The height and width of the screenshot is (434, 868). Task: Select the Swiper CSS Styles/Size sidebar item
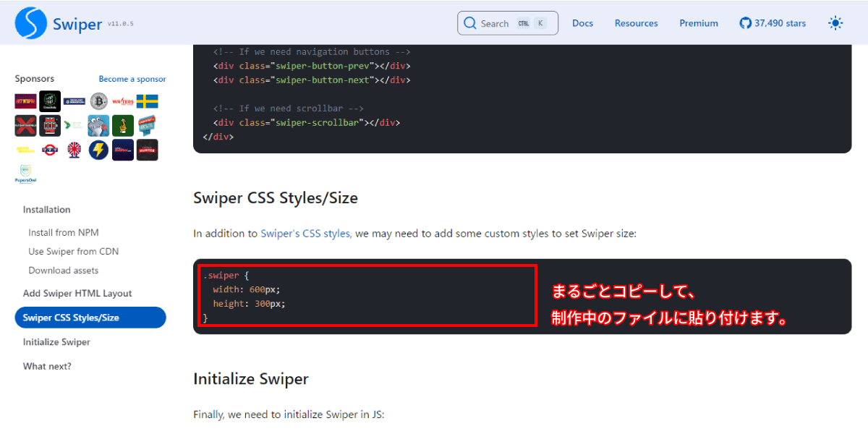click(x=90, y=318)
